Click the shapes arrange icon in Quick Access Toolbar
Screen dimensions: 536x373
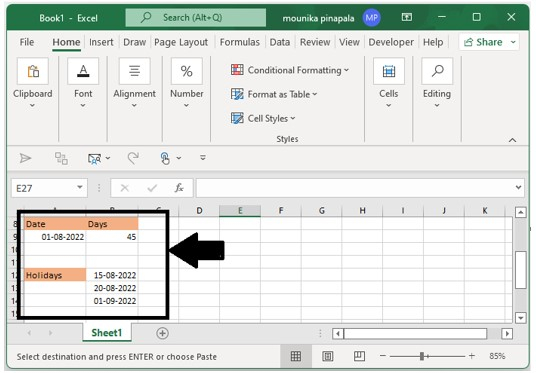tap(61, 158)
